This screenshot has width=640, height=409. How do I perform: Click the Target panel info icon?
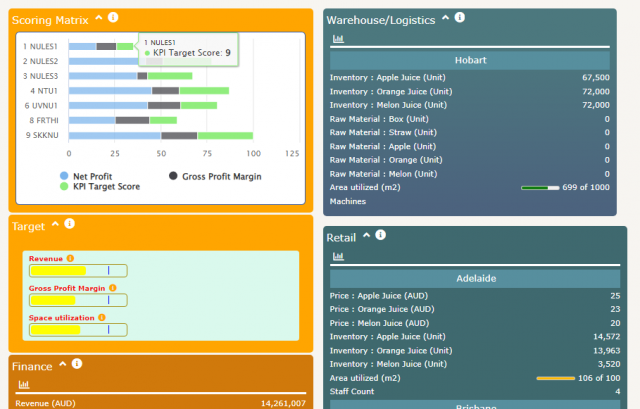pos(69,224)
